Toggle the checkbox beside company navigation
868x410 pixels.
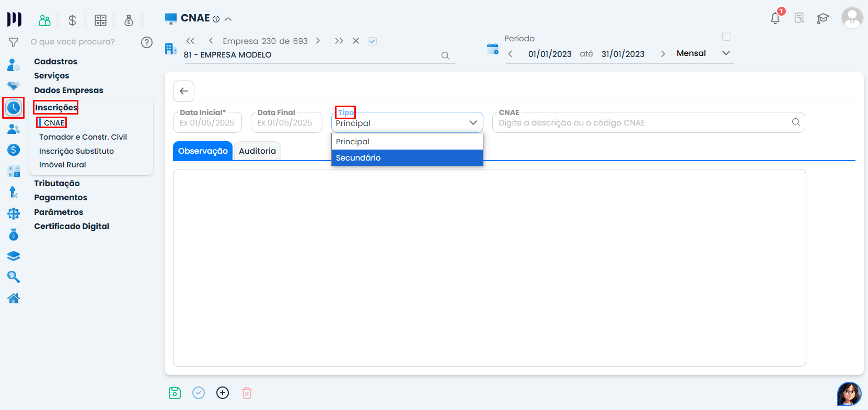coord(372,41)
